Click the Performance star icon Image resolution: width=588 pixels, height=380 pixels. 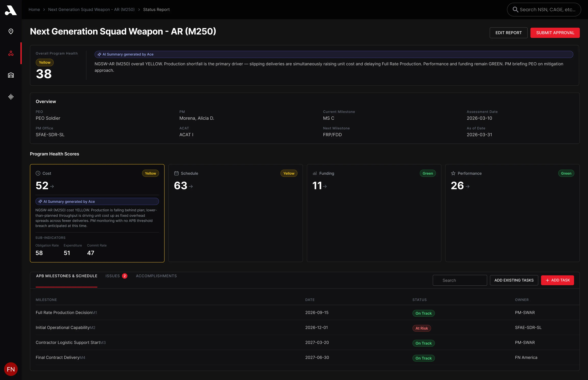pos(453,173)
